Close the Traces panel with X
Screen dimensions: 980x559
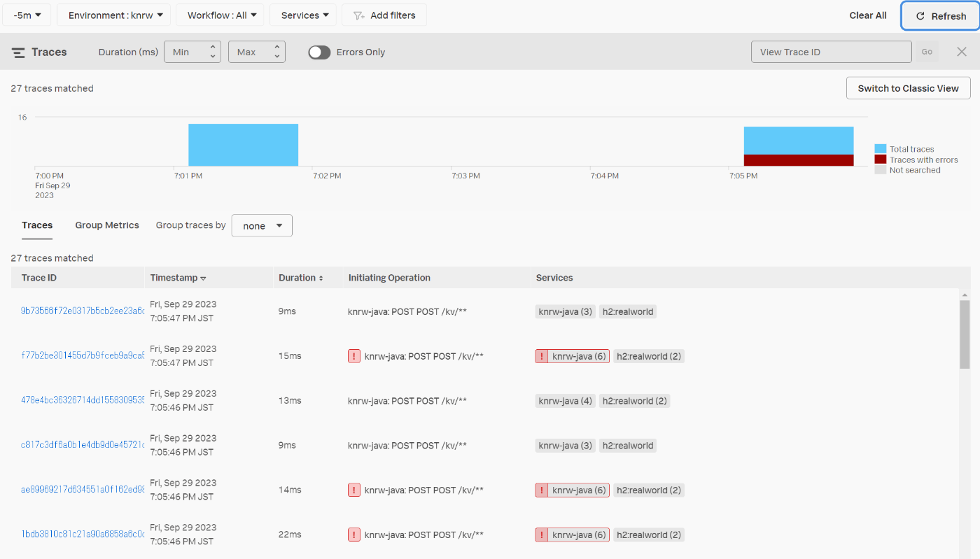click(x=962, y=52)
